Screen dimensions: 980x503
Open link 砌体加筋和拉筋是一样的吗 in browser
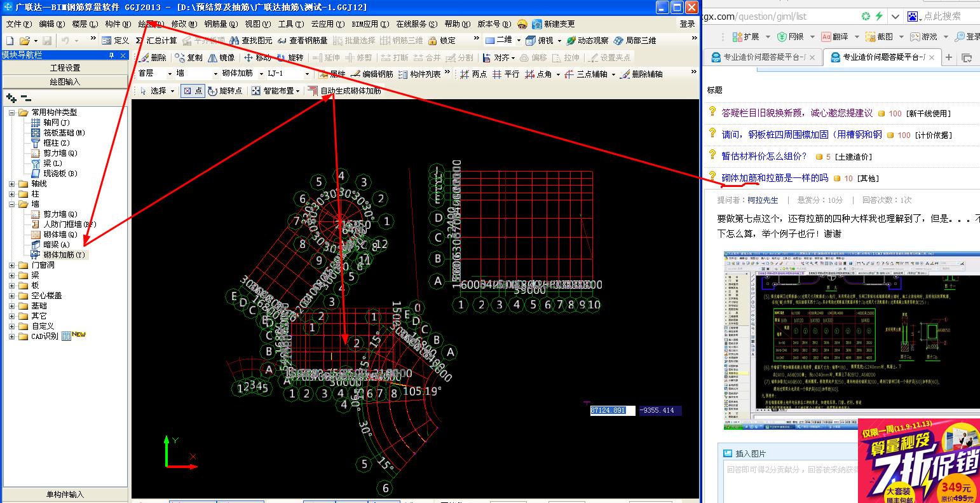775,177
